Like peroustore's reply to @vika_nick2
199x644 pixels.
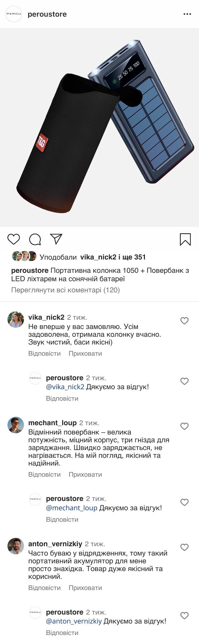coord(185,381)
